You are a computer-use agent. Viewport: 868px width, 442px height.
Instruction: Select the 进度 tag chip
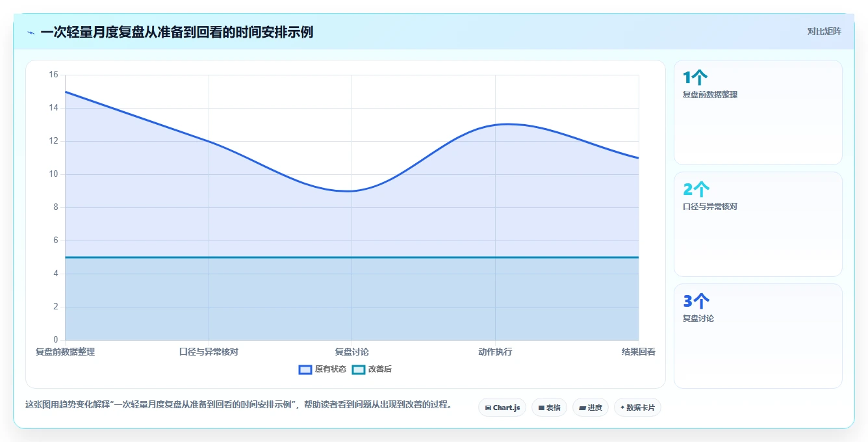pos(590,408)
